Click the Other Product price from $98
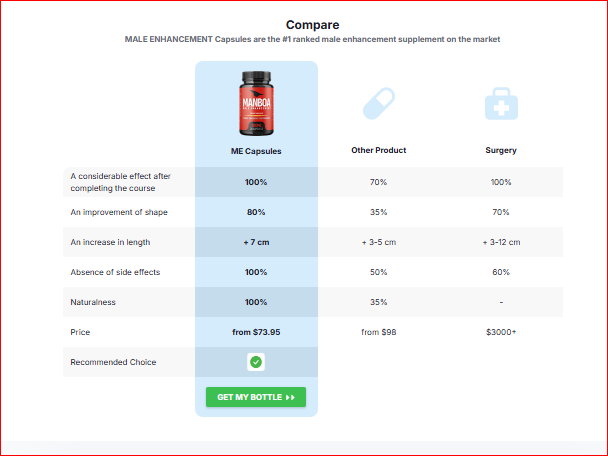Screen dimensions: 608x456 pyautogui.click(x=379, y=332)
